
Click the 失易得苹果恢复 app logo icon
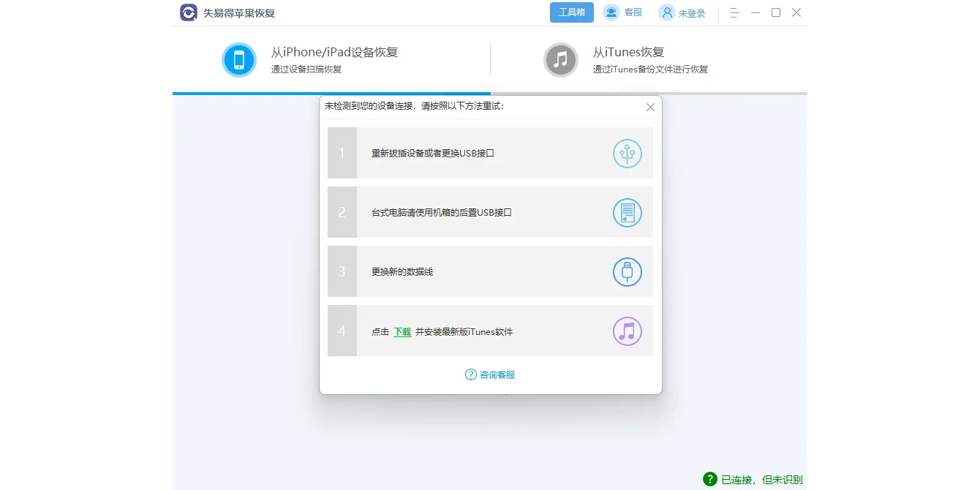(189, 12)
